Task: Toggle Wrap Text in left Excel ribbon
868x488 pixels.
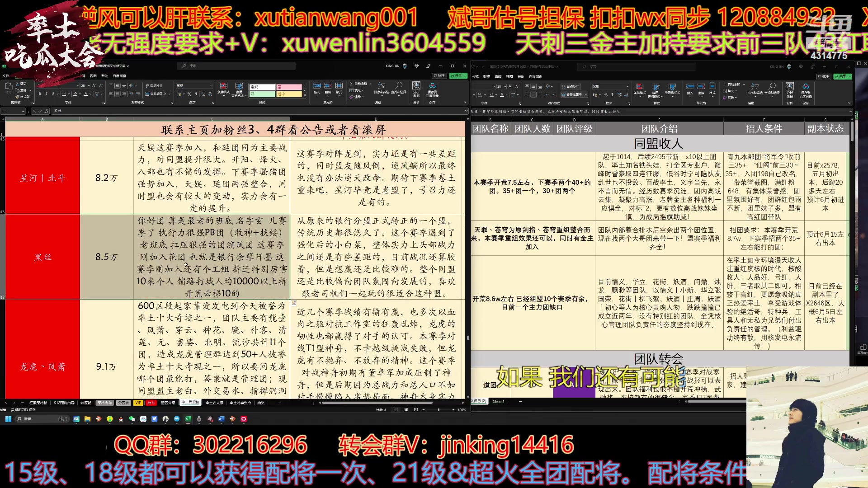Action: (154, 85)
